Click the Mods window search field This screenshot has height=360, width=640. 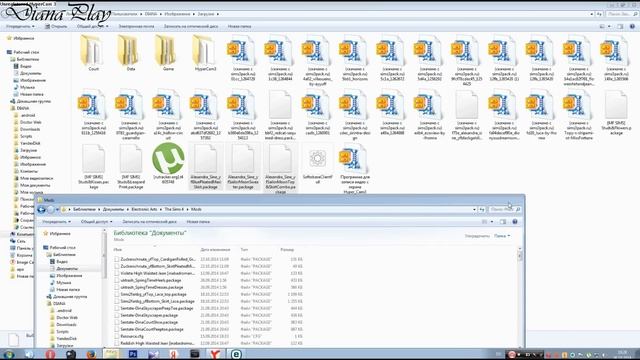[x=504, y=209]
